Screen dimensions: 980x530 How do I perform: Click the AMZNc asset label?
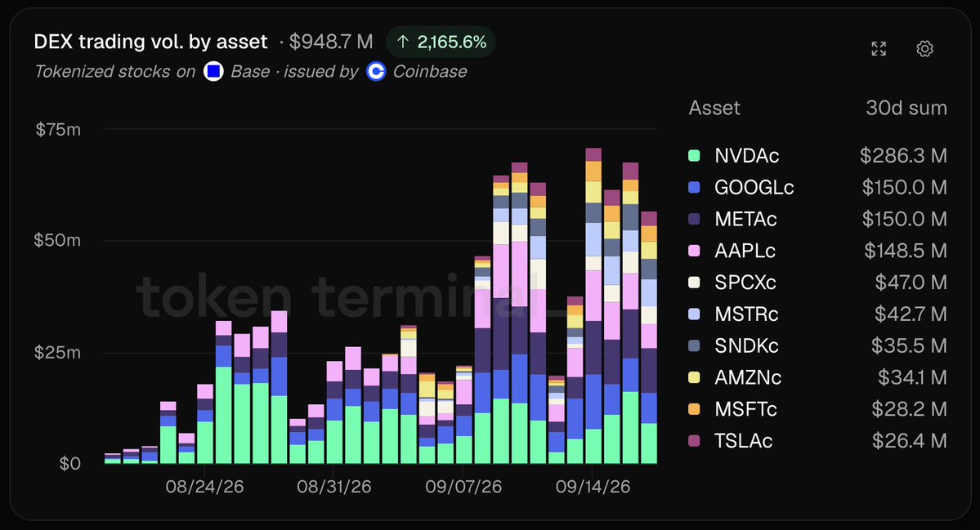[748, 377]
